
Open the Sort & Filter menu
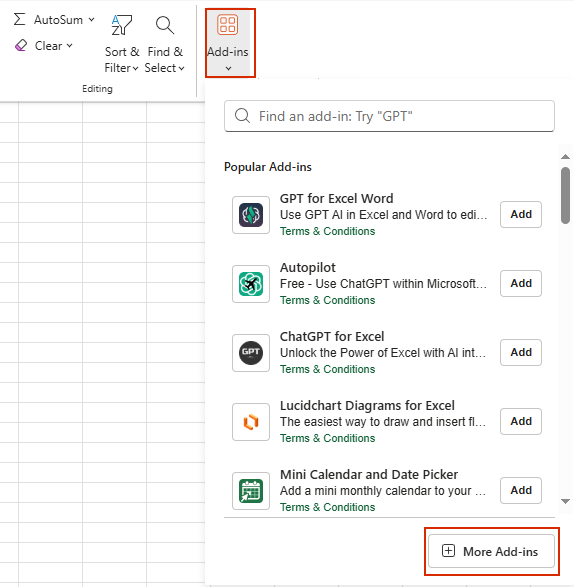[122, 44]
